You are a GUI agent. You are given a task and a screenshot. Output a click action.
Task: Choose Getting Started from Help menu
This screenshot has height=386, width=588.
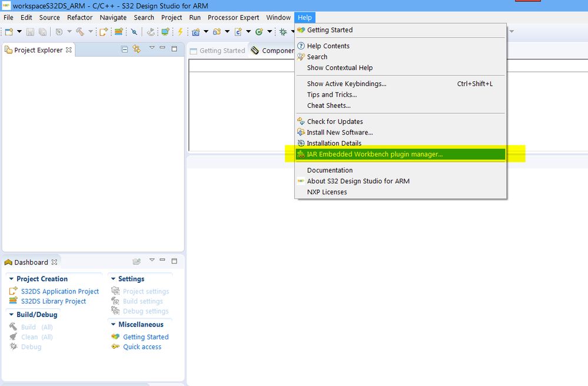[400, 30]
